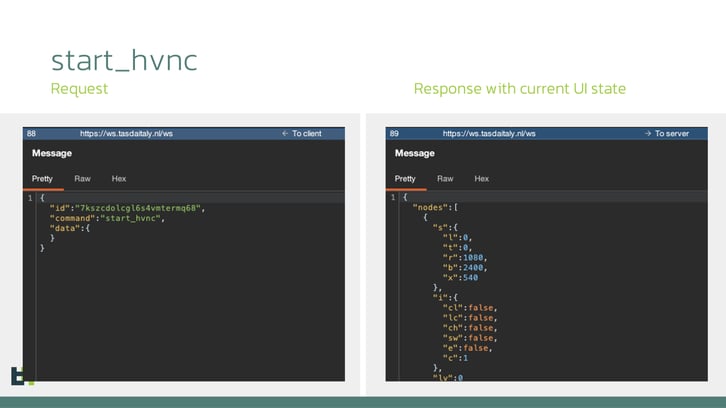The height and width of the screenshot is (408, 726).
Task: Click the logo in the bottom-left corner
Action: 22,376
